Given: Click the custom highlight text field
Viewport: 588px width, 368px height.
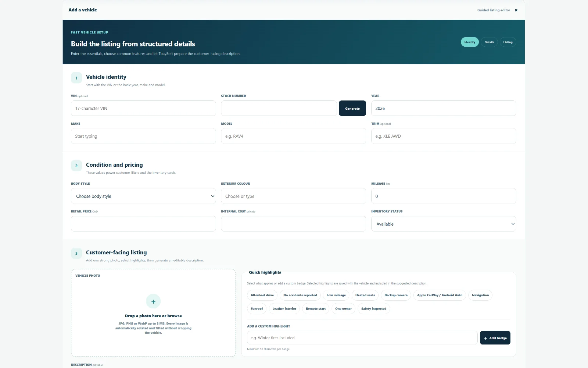Looking at the screenshot, I should point(362,338).
